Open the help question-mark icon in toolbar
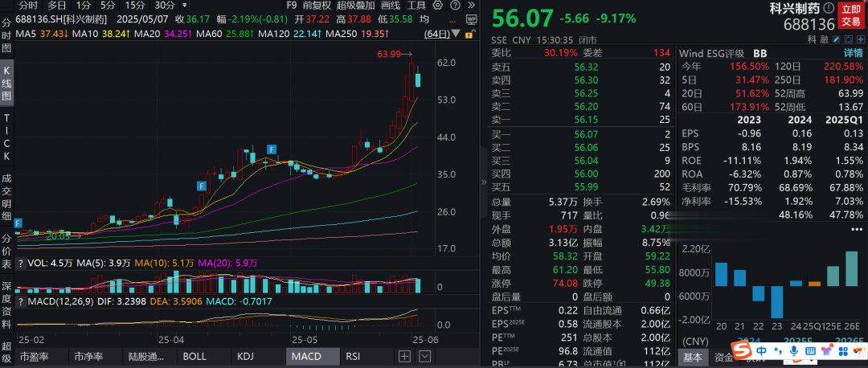Image resolution: width=868 pixels, height=368 pixels. coord(454,6)
